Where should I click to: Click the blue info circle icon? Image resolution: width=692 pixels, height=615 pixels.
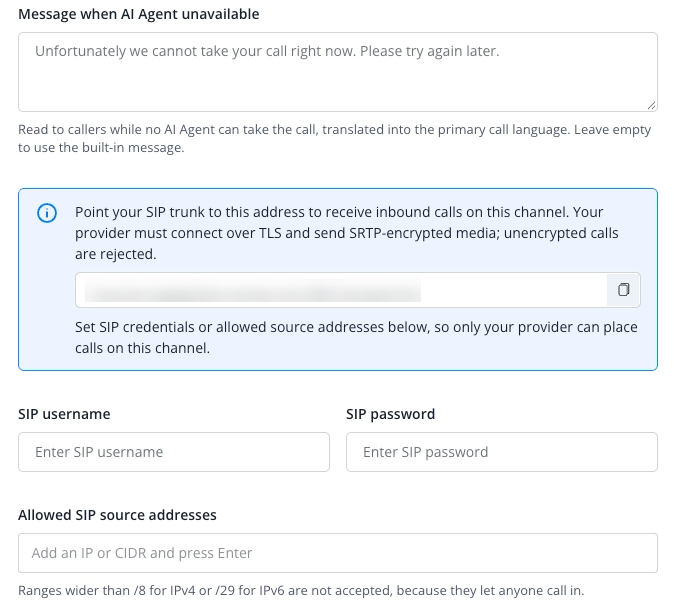coord(47,213)
